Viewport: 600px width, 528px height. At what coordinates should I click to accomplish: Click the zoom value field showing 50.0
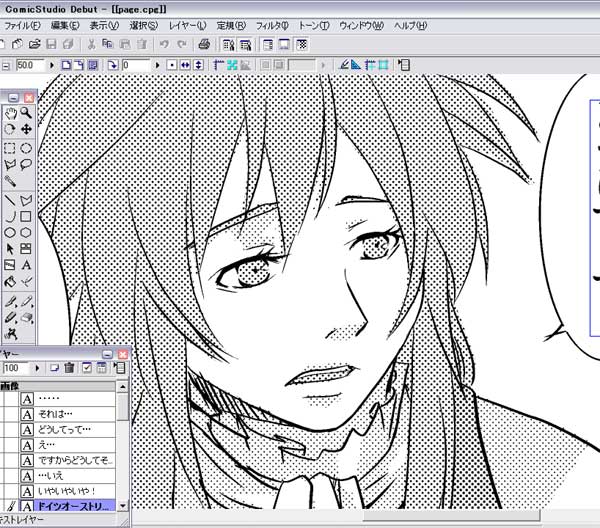pyautogui.click(x=31, y=65)
